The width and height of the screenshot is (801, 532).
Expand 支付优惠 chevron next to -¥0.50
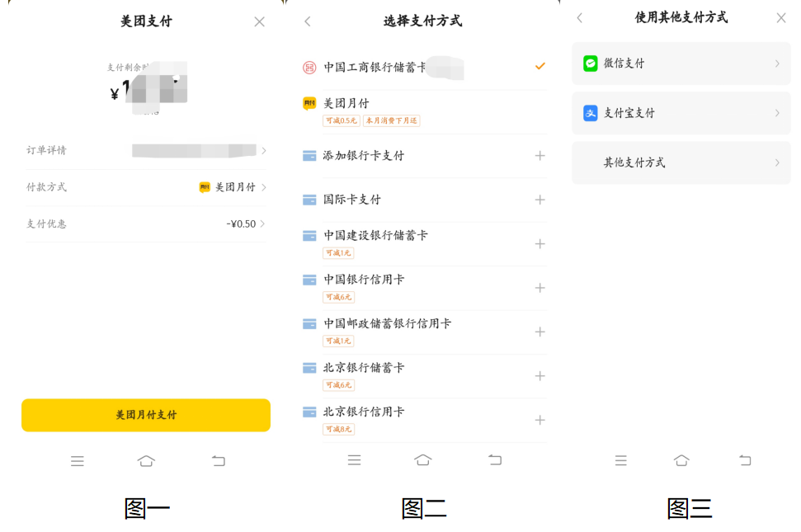tap(262, 224)
